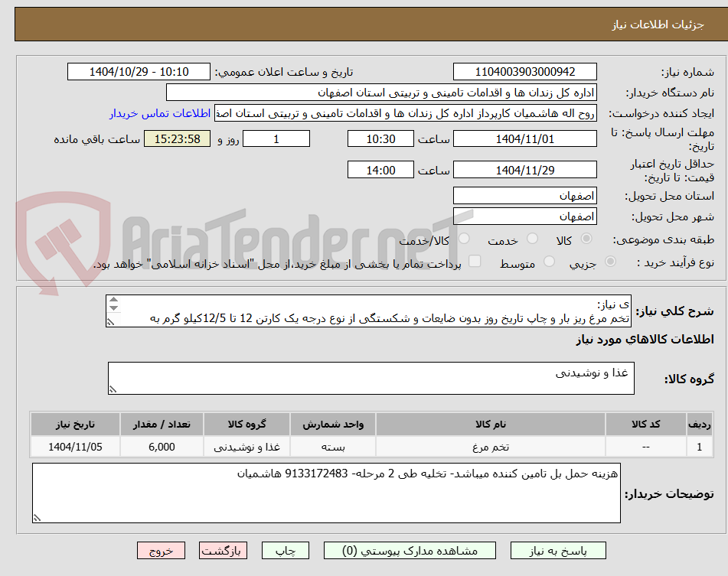
Task: Click the نام دستگاه خریدار field
Action: (381, 93)
